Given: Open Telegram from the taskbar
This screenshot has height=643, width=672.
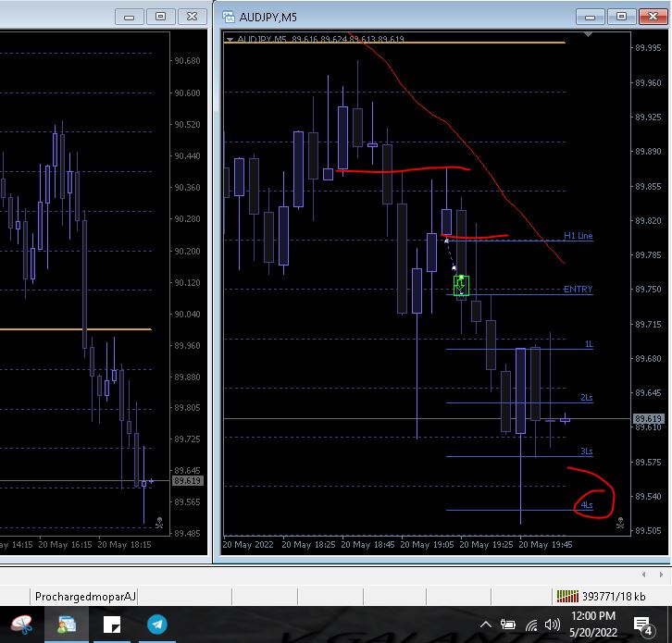Looking at the screenshot, I should coord(157,624).
